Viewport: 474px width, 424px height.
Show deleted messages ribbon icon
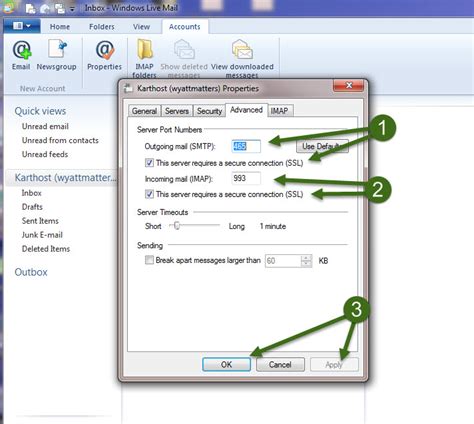(184, 59)
